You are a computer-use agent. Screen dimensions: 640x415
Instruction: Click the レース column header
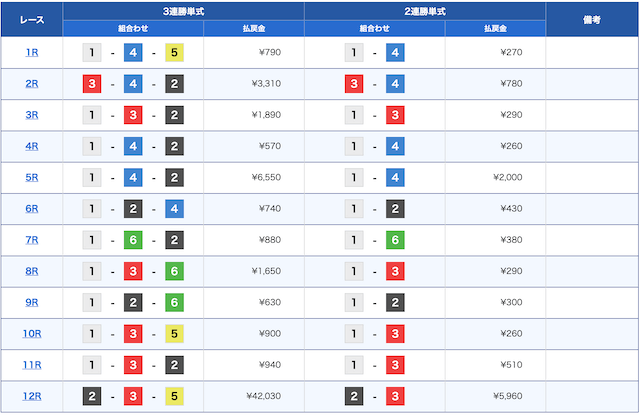point(32,20)
